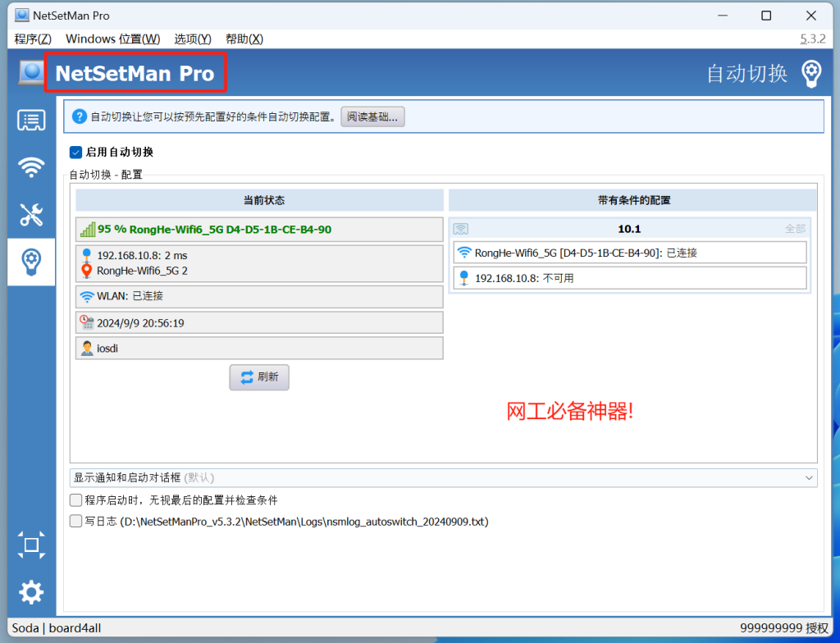
Task: Select the AutoSwitch lightbulb sidebar icon
Action: point(31,262)
